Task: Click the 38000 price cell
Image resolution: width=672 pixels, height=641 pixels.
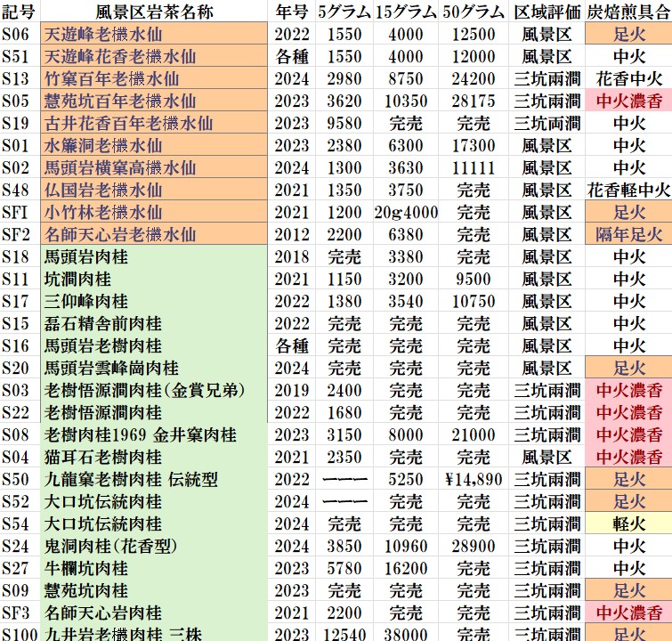Action: click(406, 634)
